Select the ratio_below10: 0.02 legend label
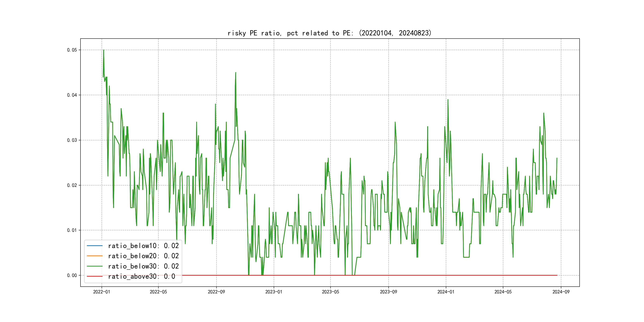Screen dimensions: 644x322 pos(143,246)
